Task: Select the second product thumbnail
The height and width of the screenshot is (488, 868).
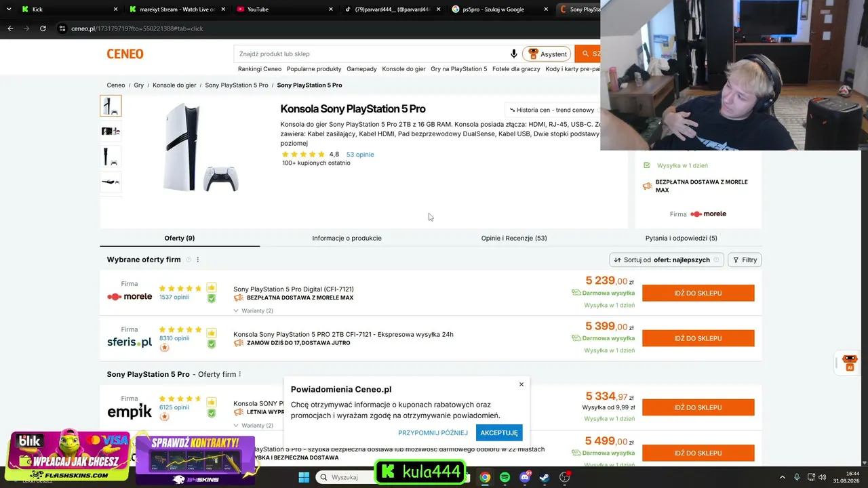Action: tap(111, 131)
